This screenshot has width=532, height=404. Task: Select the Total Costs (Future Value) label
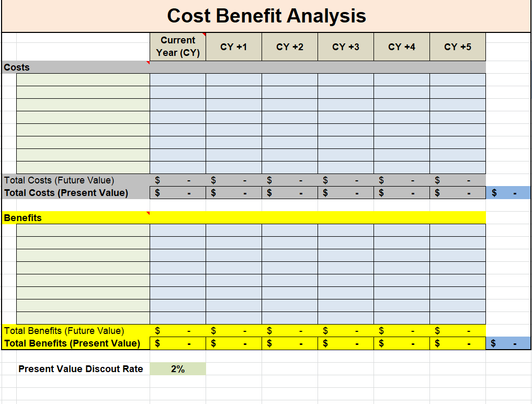click(59, 180)
